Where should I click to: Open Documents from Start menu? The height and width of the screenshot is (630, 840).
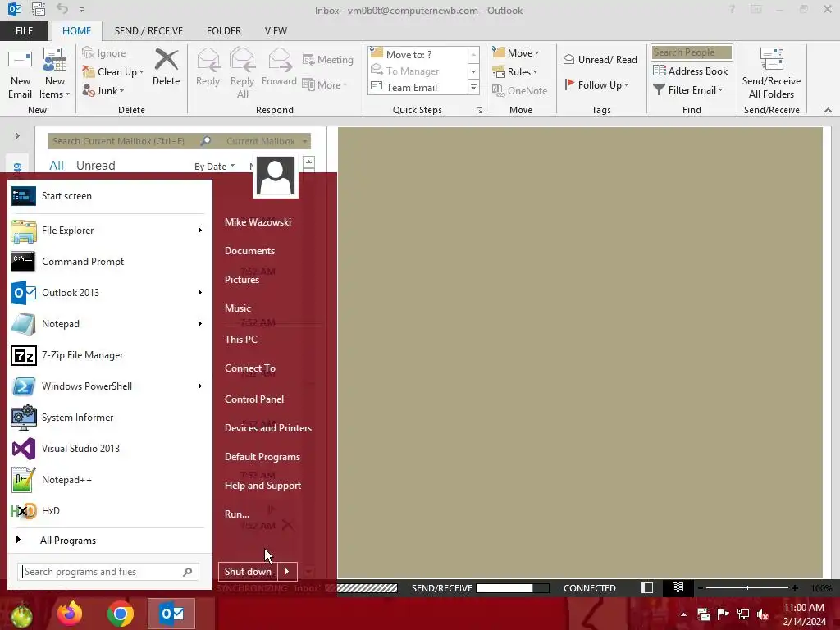coord(249,251)
